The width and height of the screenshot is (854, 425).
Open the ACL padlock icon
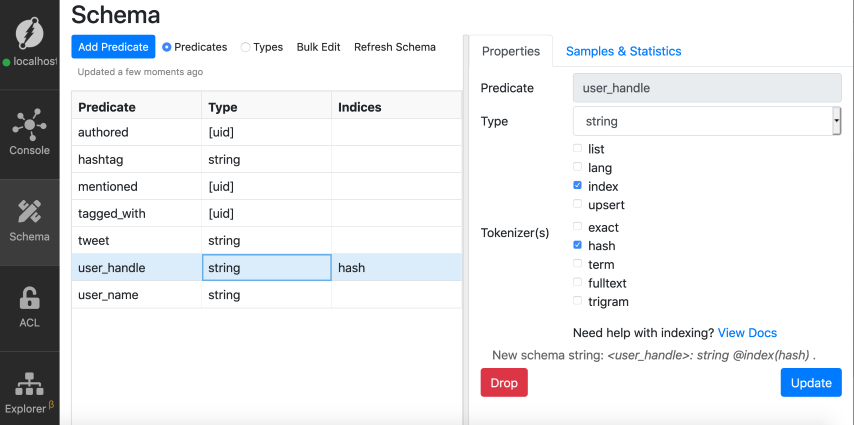[x=30, y=298]
